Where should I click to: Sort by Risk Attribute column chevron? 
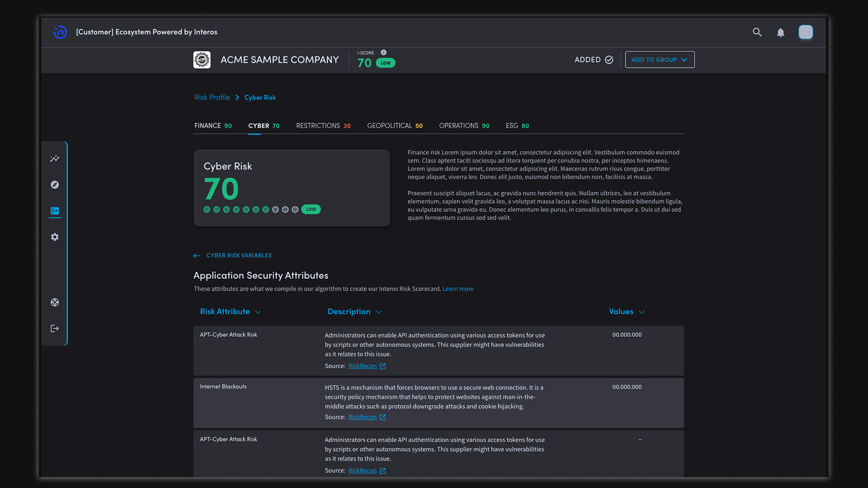click(258, 312)
